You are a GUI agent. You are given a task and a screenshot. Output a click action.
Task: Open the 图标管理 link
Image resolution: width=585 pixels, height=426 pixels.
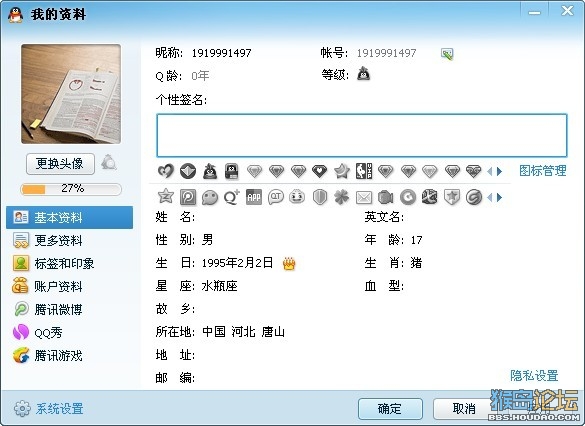tap(543, 171)
